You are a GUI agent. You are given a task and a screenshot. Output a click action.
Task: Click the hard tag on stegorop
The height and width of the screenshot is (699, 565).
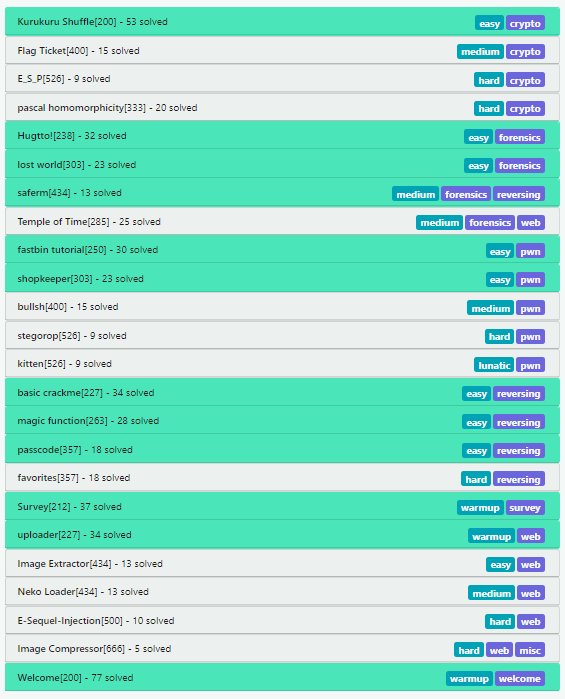[x=499, y=337]
